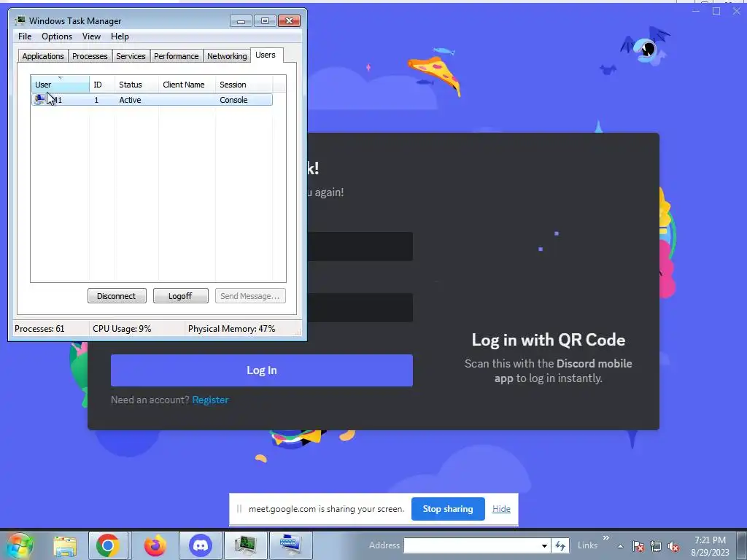Click the Task Manager title bar icon
The width and height of the screenshot is (747, 560).
(x=20, y=20)
